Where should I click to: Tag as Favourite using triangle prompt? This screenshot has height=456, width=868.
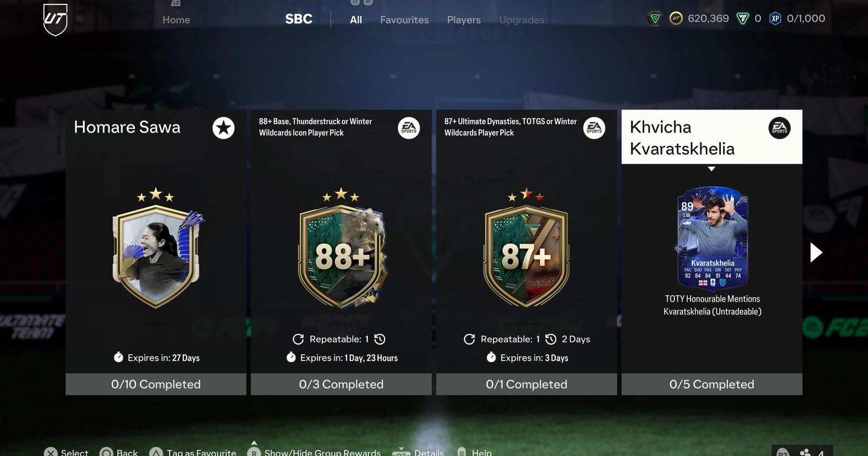[x=193, y=452]
